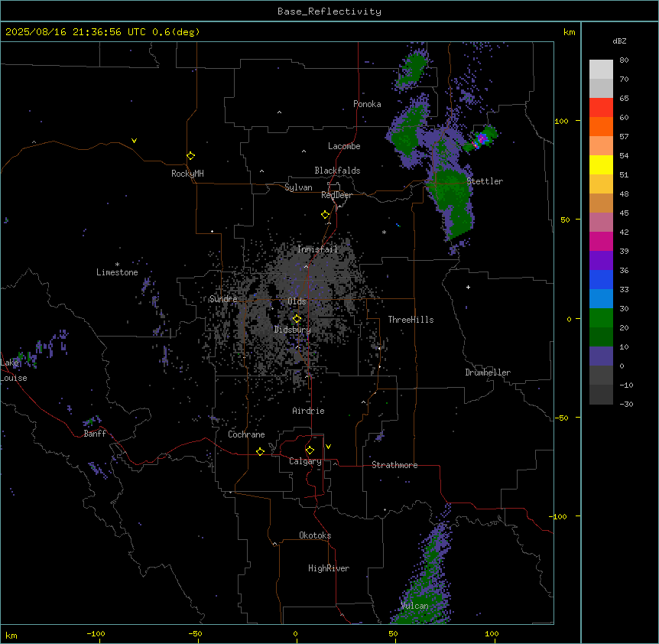Click the yellow v marker northwest of RockyMH
659x644 pixels.
[134, 141]
